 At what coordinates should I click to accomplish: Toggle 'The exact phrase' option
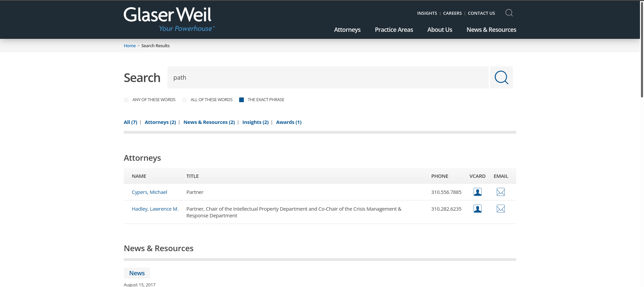click(241, 100)
